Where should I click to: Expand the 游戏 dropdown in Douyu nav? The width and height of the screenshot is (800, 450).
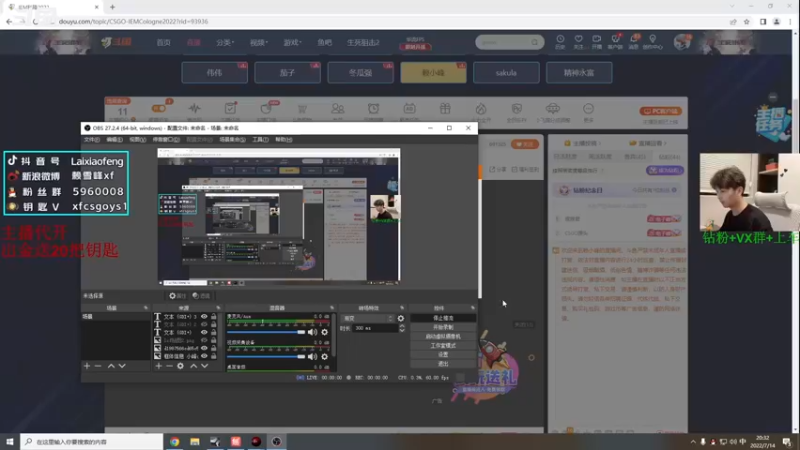pyautogui.click(x=292, y=43)
